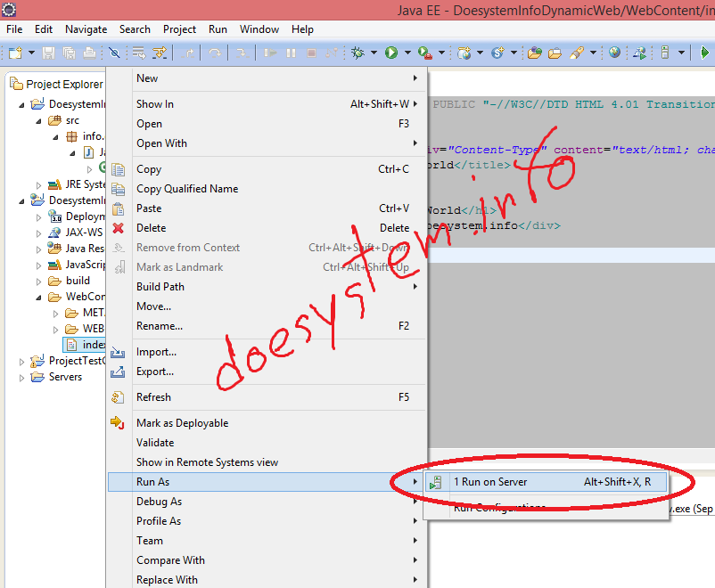Collapse the src folder in Project Explorer
This screenshot has height=588, width=715.
(38, 121)
